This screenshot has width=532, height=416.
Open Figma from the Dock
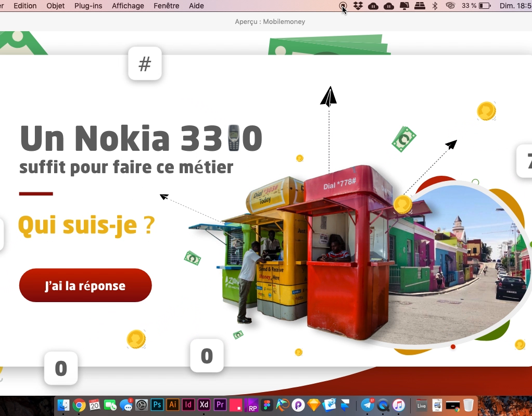267,405
